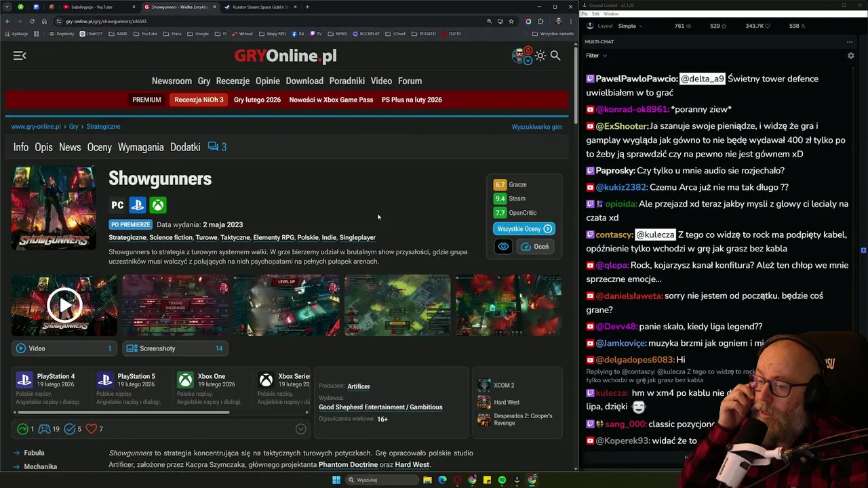
Task: Open Multi-Chat settings gear icon
Action: point(851,56)
